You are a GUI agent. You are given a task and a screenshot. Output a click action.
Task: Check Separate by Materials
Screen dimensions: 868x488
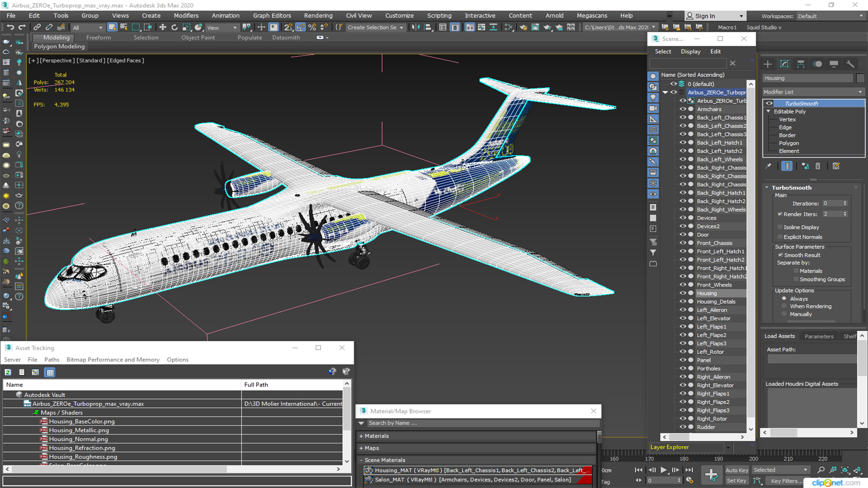pyautogui.click(x=796, y=271)
